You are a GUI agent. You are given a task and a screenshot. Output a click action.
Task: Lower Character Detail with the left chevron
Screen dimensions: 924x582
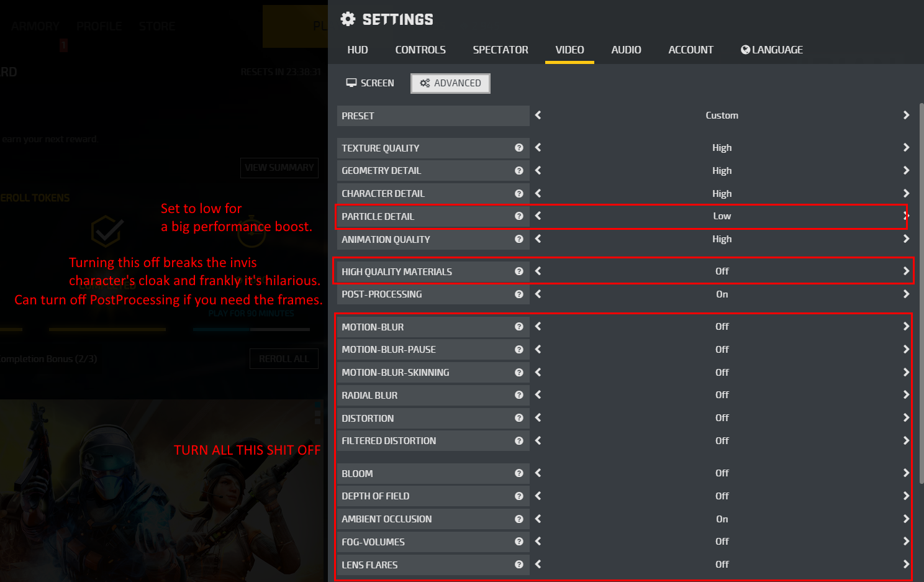tap(538, 194)
